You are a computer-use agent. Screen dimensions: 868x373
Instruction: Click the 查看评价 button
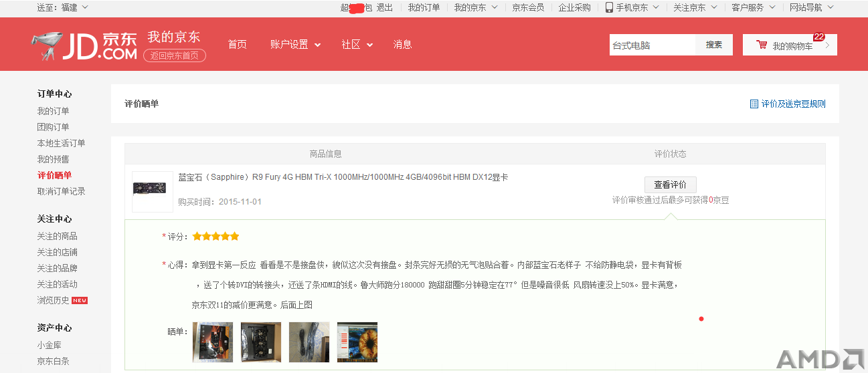(x=671, y=184)
